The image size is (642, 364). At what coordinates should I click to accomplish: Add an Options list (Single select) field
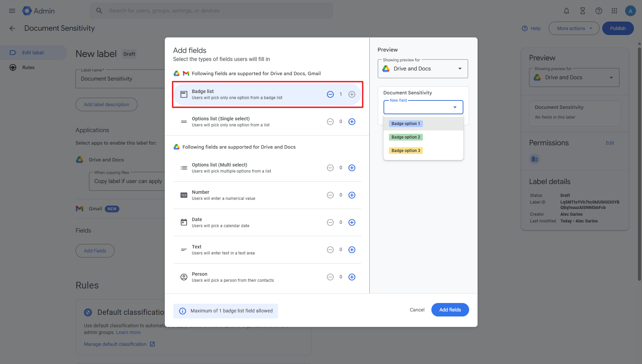pos(352,122)
